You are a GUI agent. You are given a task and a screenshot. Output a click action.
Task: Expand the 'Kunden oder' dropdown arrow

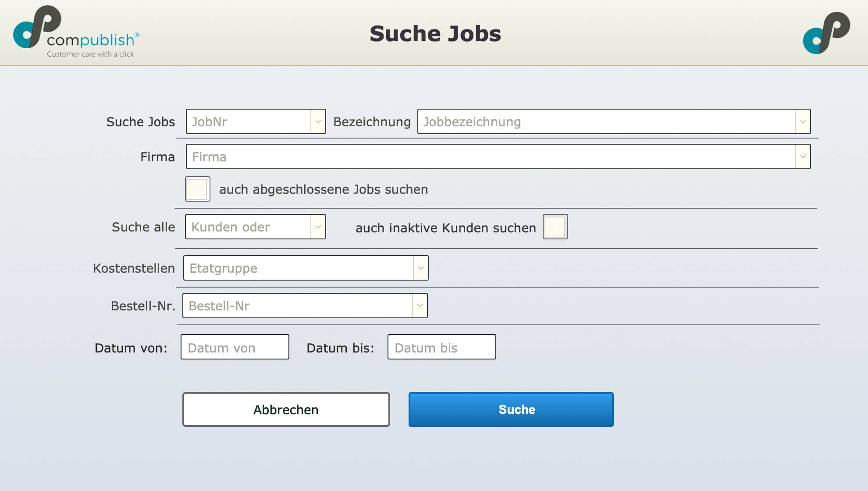(x=318, y=227)
